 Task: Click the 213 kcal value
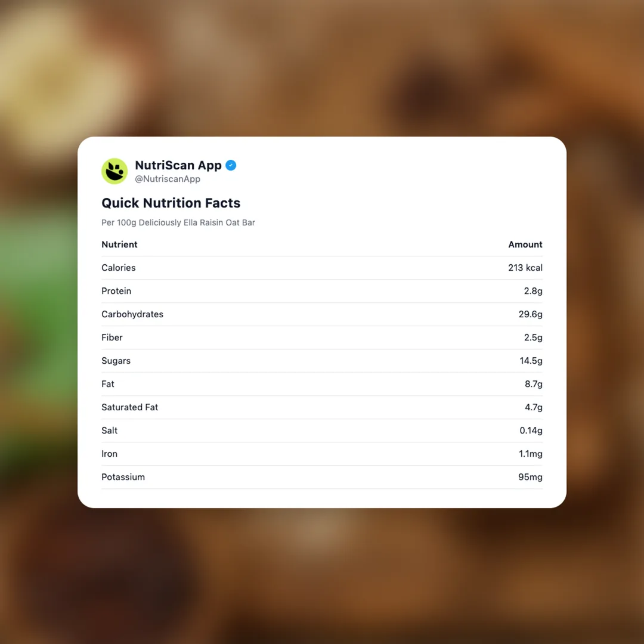point(525,268)
